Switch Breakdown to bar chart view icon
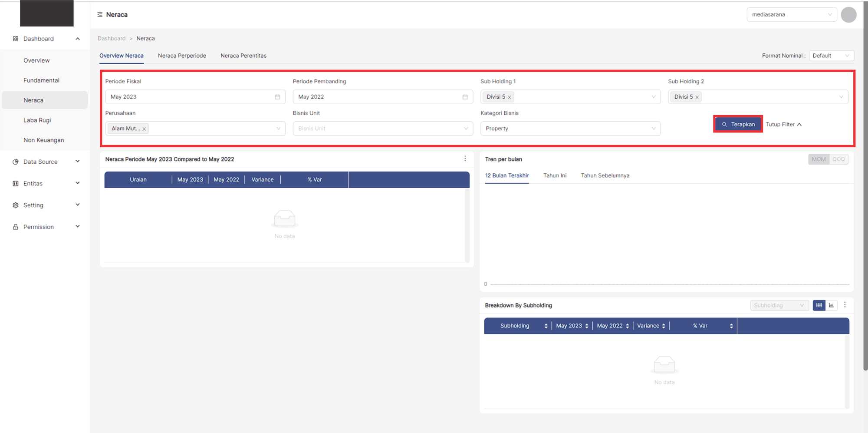 [x=831, y=305]
